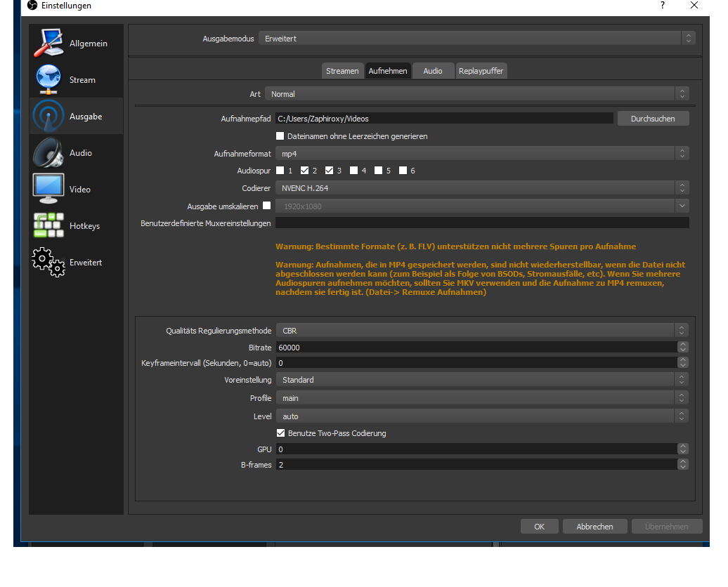Open the Allgemein settings icon
Image resolution: width=728 pixels, height=587 pixels.
pyautogui.click(x=48, y=44)
